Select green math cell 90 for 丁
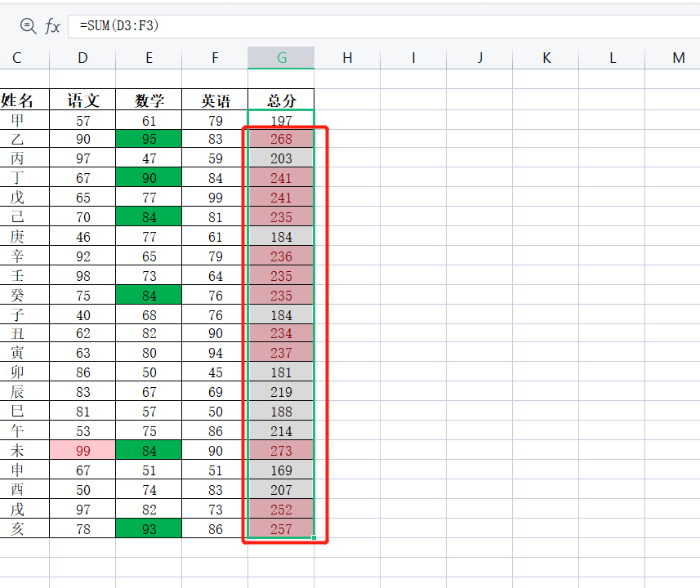Viewport: 700px width, 588px height. click(149, 178)
